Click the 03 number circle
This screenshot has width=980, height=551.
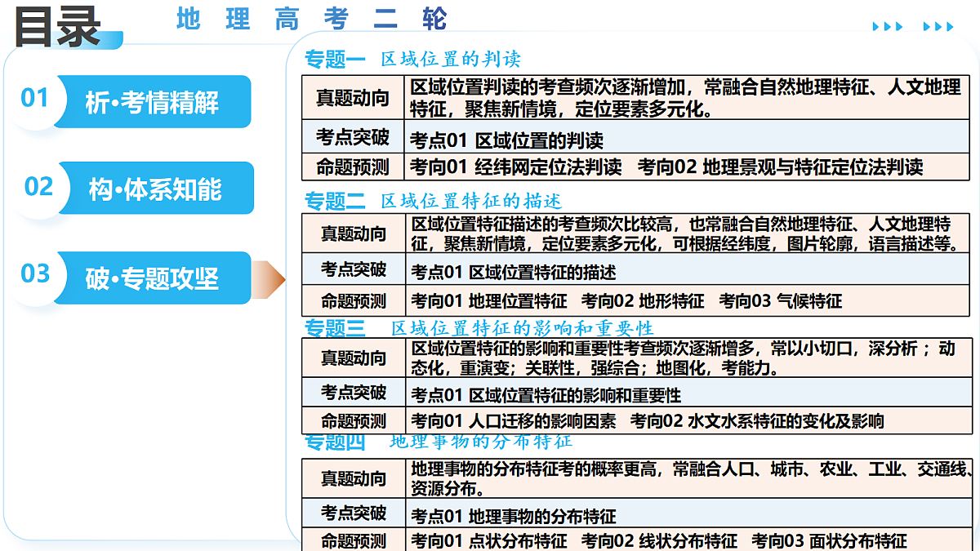point(35,273)
